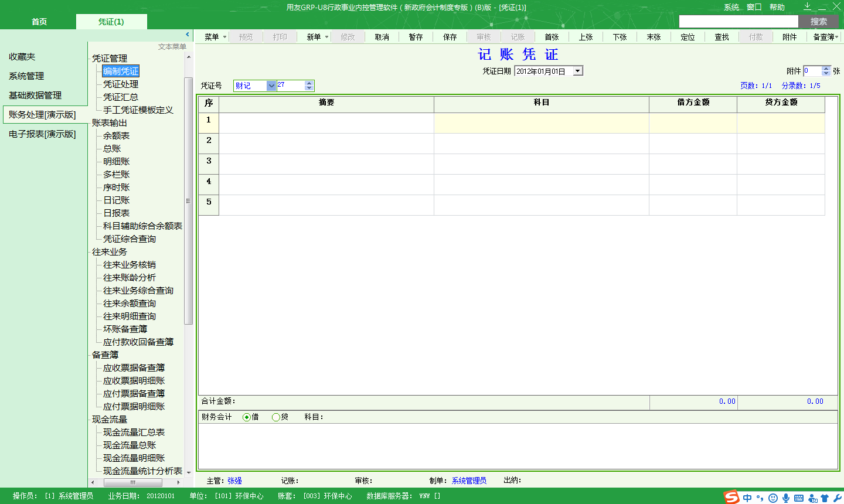Screen dimensions: 844x504
Task: Open the voucher date dropdown calendar
Action: tap(578, 71)
